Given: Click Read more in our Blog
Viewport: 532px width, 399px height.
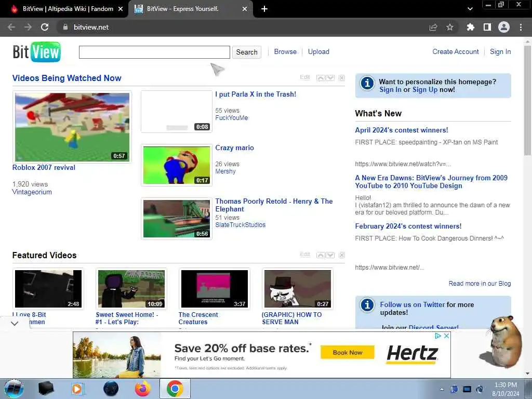Looking at the screenshot, I should (480, 283).
